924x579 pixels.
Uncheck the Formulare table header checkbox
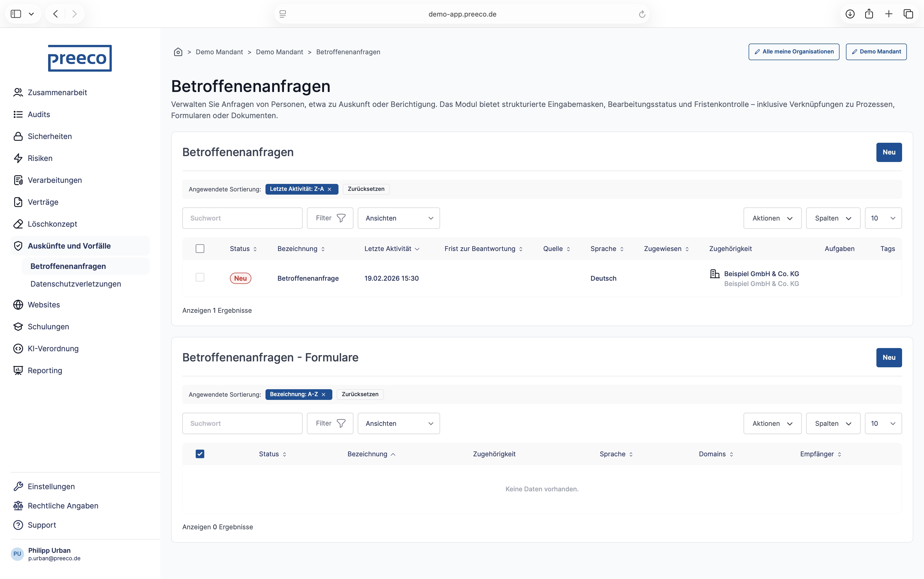tap(200, 454)
